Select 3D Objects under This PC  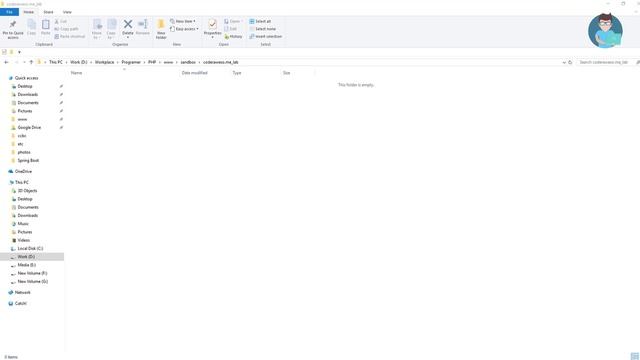click(x=27, y=191)
